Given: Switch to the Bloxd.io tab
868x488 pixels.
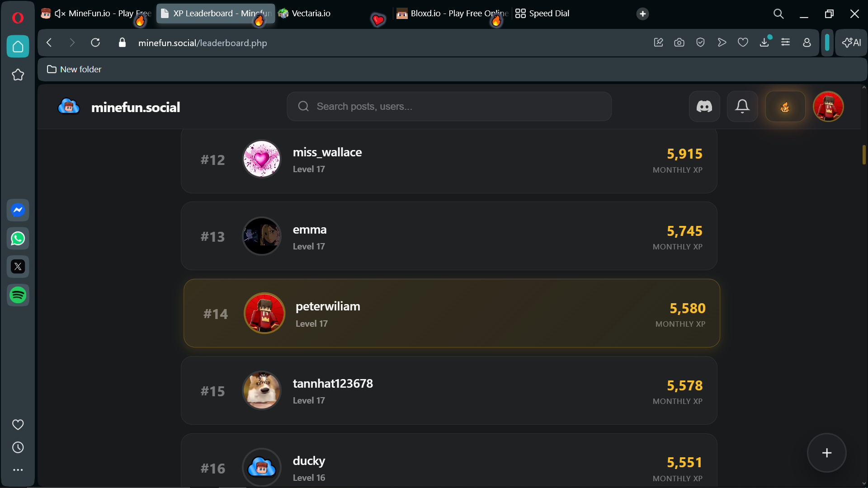Looking at the screenshot, I should 452,14.
